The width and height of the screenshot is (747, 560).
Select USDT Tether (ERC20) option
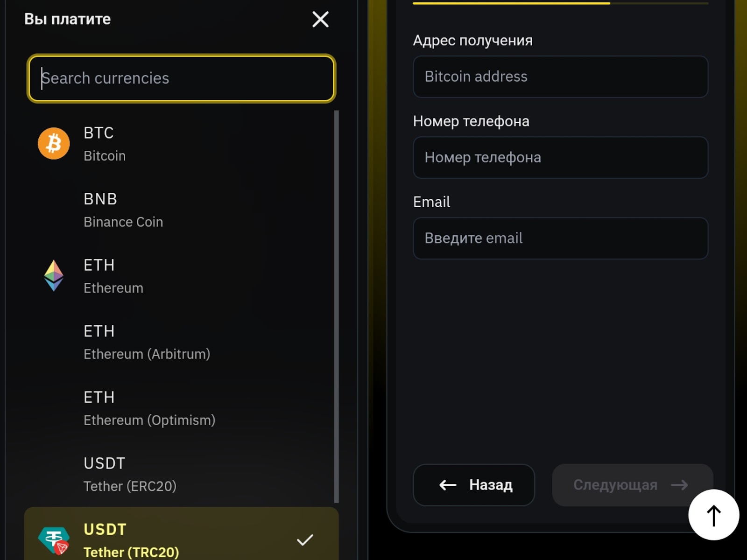tap(130, 474)
